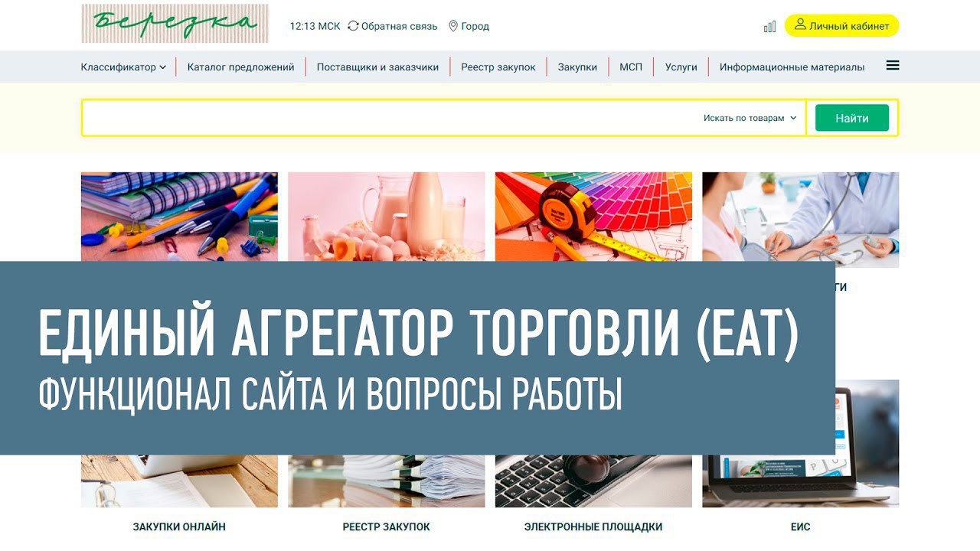Open the dairy and eggs category image

[x=387, y=217]
